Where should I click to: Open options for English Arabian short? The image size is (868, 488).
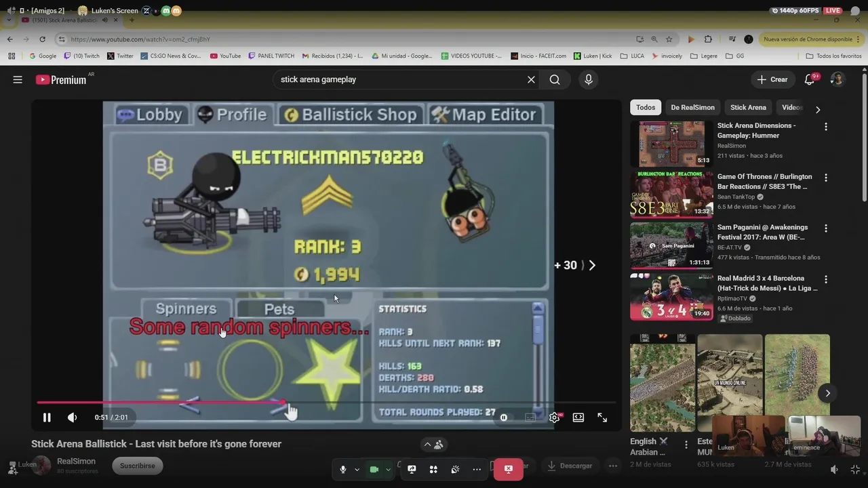[x=686, y=445]
